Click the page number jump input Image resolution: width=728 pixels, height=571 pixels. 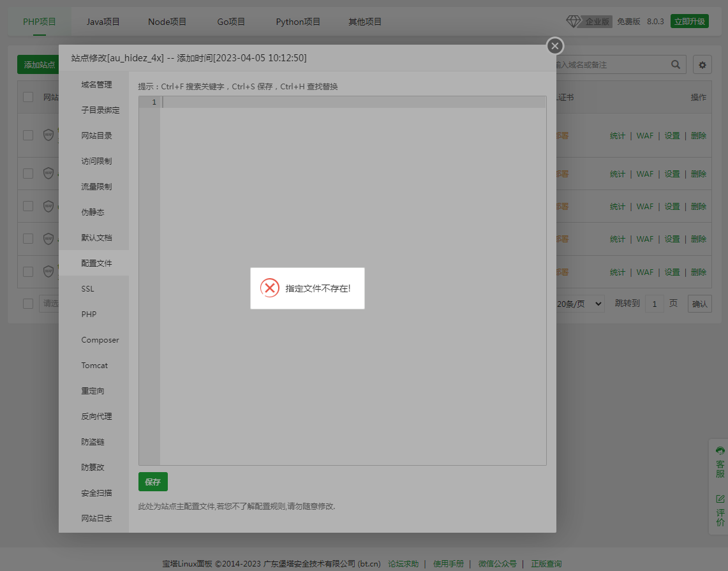[x=655, y=304]
